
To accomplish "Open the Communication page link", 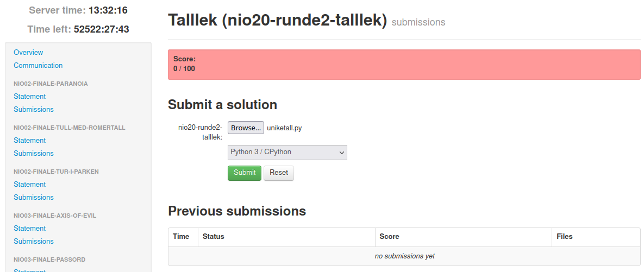I will (x=38, y=66).
